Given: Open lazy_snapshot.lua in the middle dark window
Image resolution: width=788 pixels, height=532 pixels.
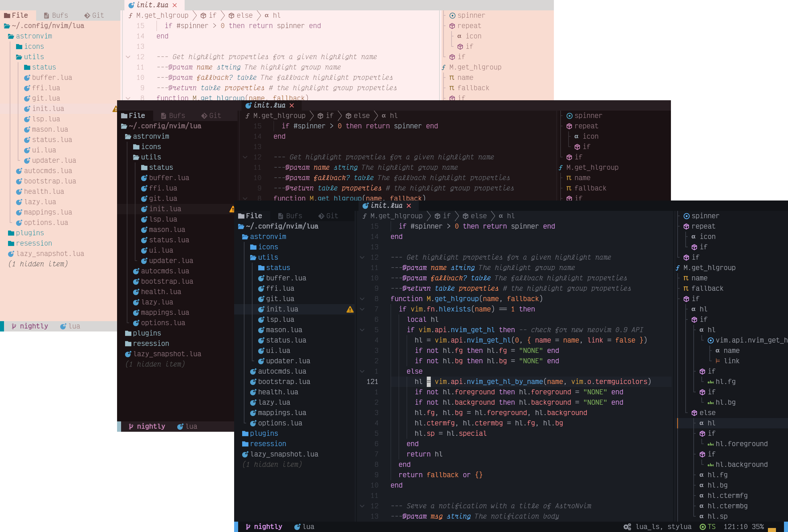Looking at the screenshot, I should click(167, 354).
